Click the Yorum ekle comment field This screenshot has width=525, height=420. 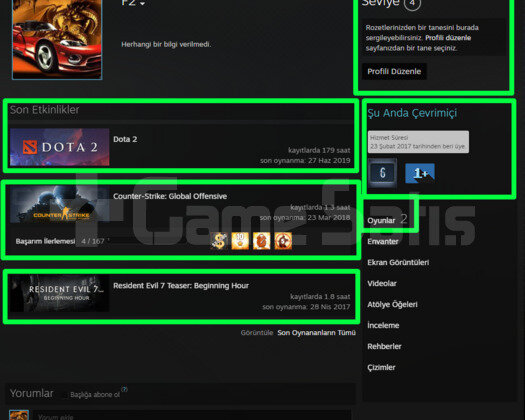[x=192, y=415]
